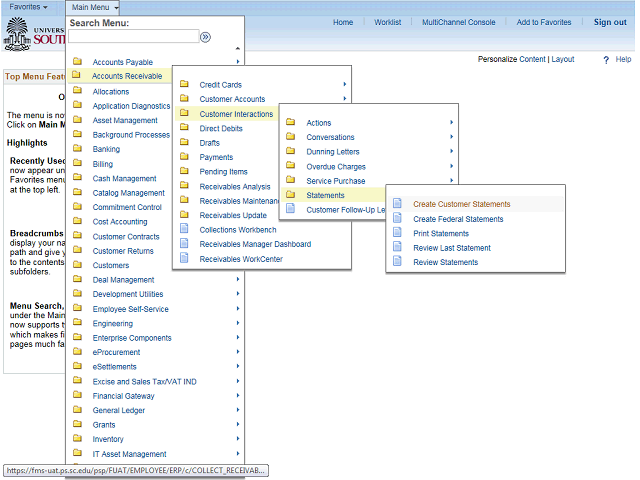
Task: Click the Help question mark icon
Action: tap(606, 60)
